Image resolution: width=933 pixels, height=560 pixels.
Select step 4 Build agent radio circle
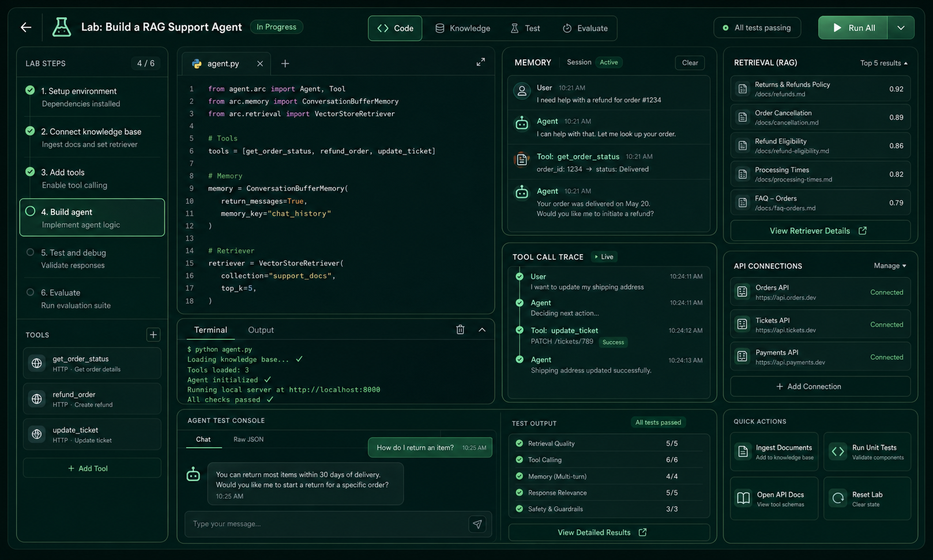point(30,211)
